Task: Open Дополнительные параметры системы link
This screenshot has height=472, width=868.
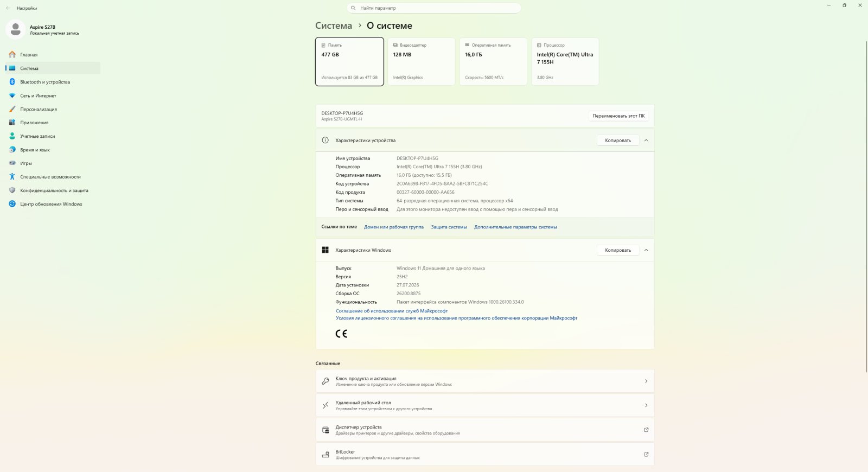Action: 515,227
